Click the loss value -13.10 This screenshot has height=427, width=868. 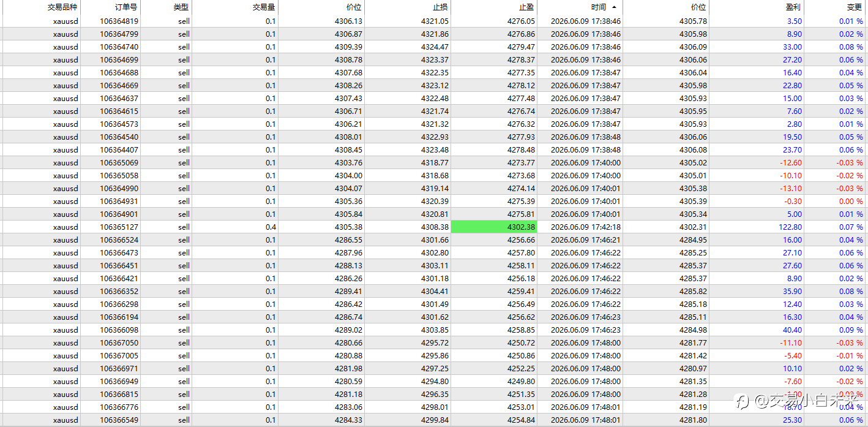791,188
